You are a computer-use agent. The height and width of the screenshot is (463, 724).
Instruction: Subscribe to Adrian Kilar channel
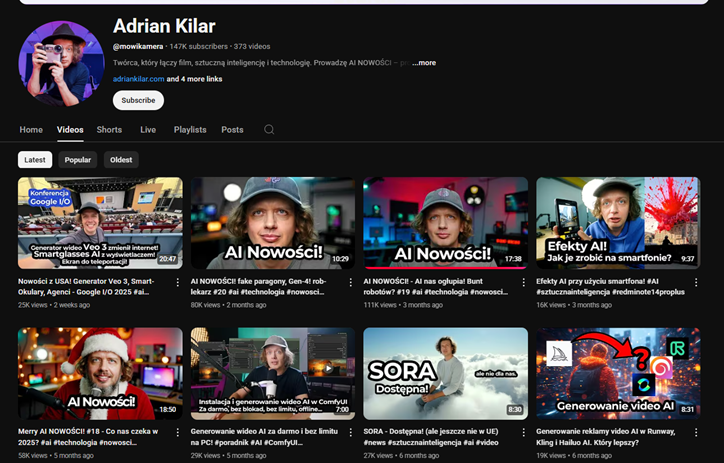[x=138, y=100]
